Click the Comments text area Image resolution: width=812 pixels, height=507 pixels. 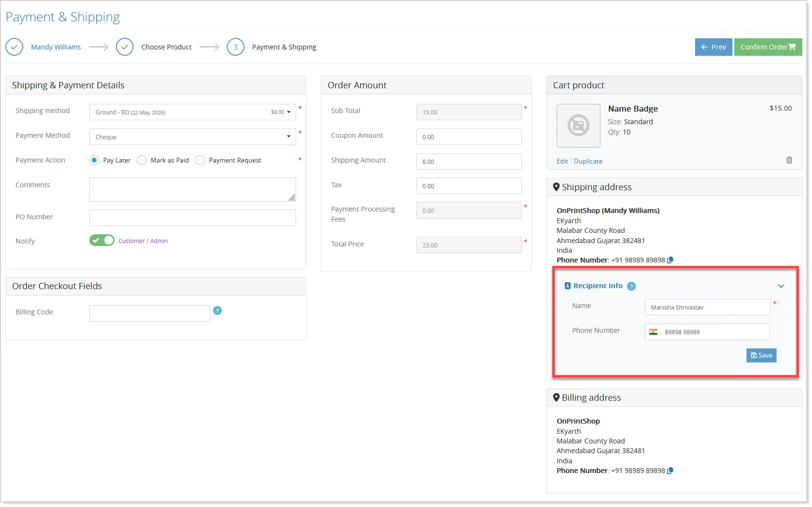tap(193, 190)
